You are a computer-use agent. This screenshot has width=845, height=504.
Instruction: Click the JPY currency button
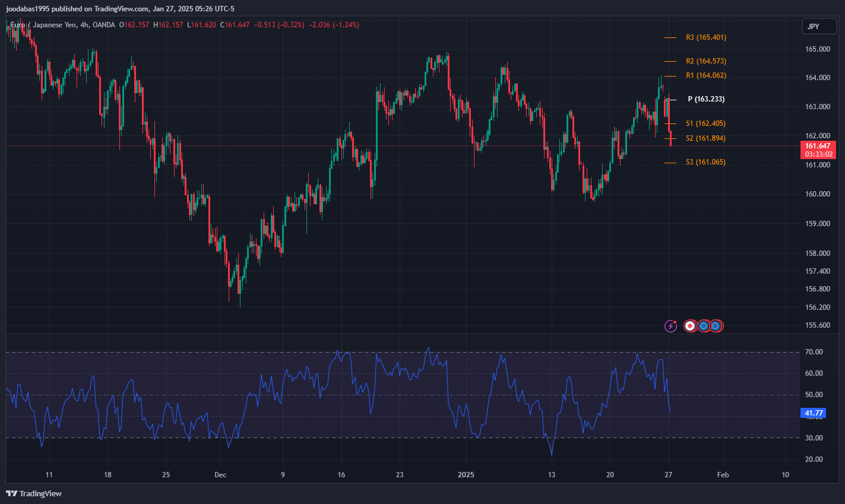click(819, 26)
